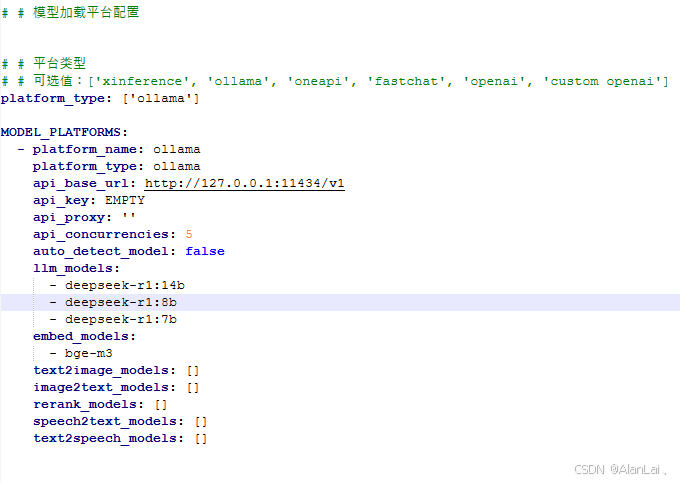Select the 'deepseek-r1:14b' list entry

pyautogui.click(x=125, y=285)
